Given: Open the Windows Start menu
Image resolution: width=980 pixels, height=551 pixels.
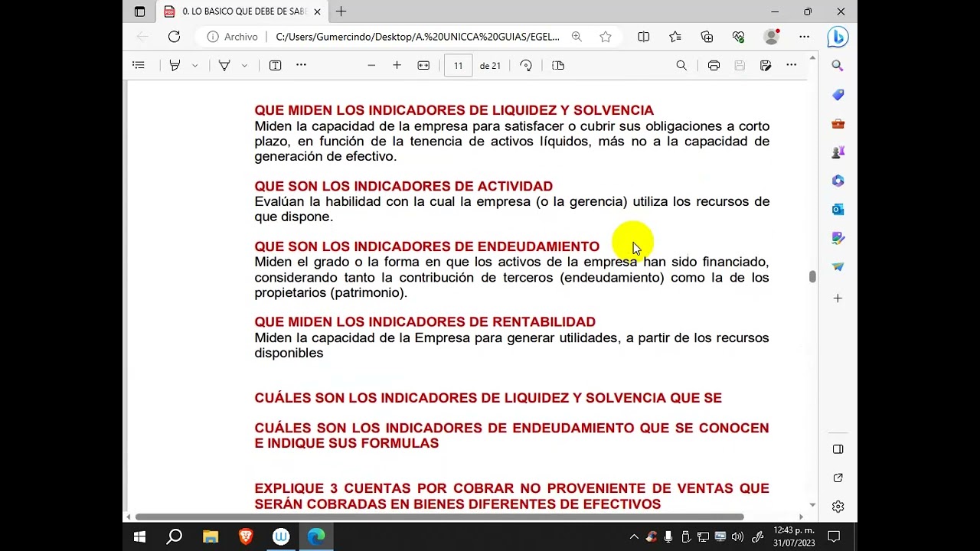Looking at the screenshot, I should click(139, 537).
